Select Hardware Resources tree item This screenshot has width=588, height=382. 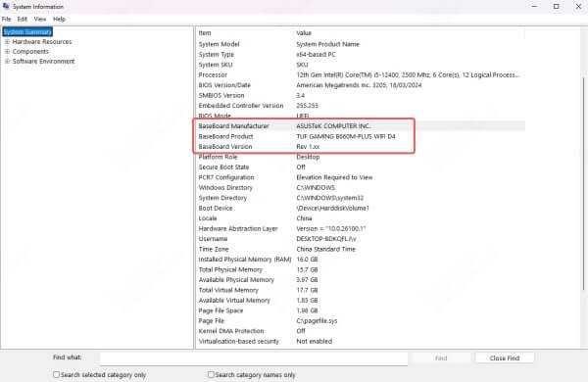point(42,41)
